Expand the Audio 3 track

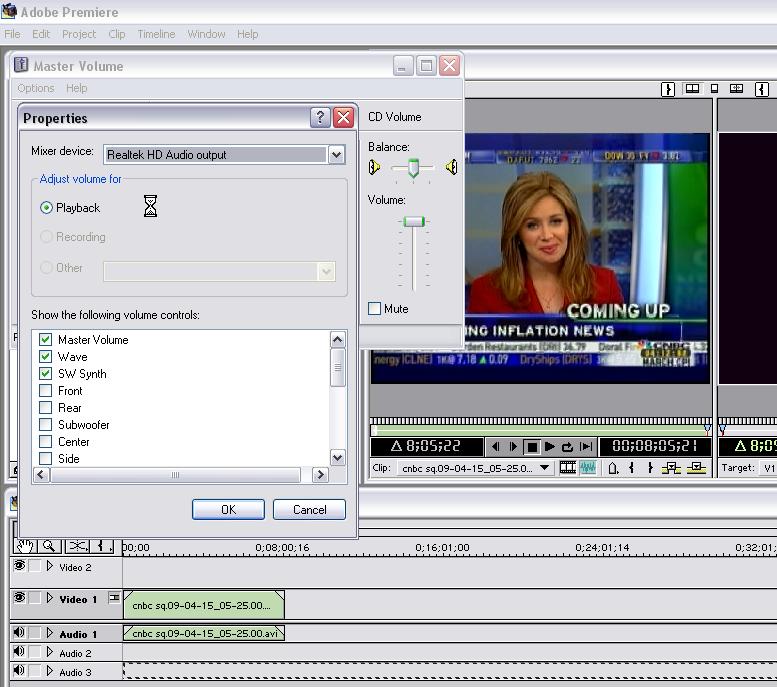pos(50,671)
